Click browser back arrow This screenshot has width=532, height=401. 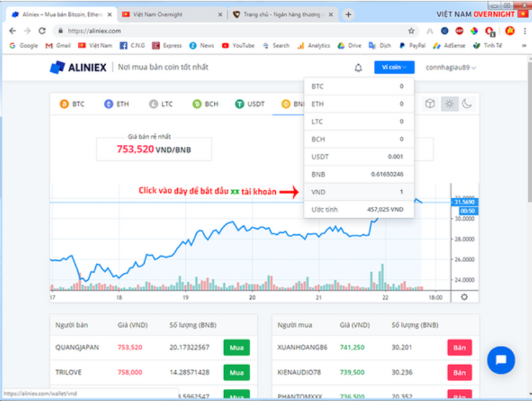[13, 31]
